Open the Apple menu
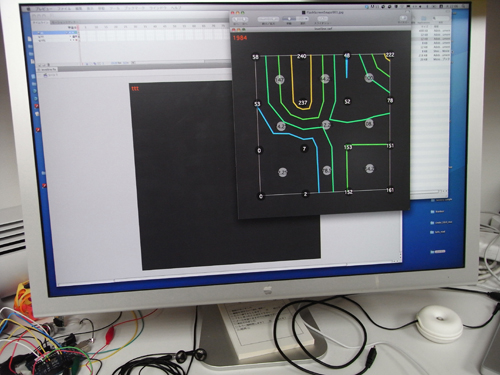Viewport: 500px width, 375px height. tap(29, 9)
